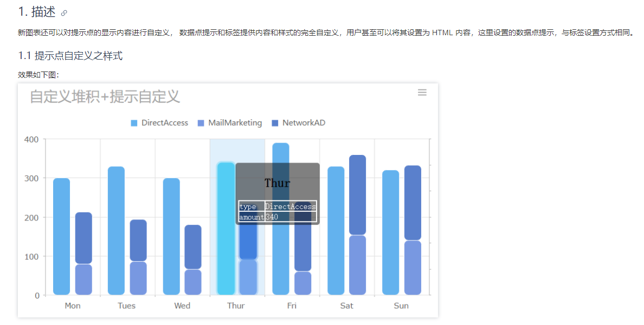Click Tues DirectAccess light blue bar
Viewport: 644px width, 325px height.
point(116,231)
